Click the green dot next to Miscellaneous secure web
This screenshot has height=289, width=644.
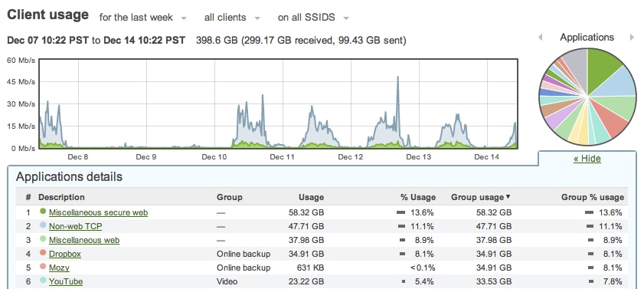[x=43, y=212]
